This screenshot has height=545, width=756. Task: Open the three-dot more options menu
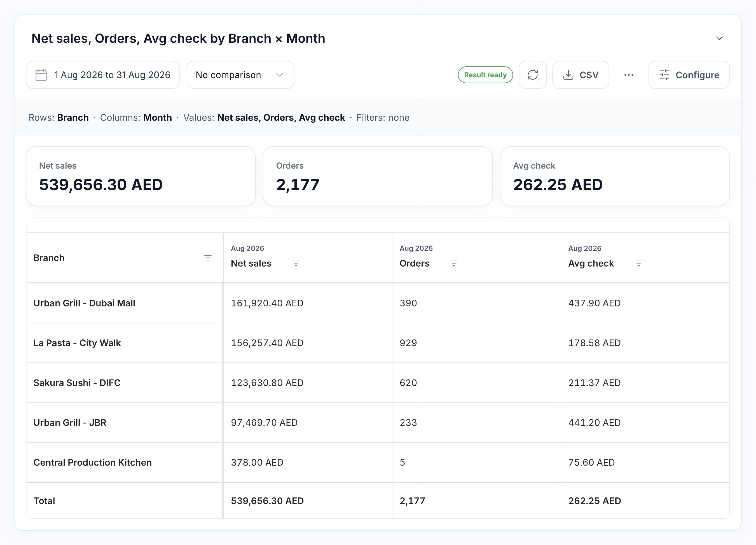[628, 75]
